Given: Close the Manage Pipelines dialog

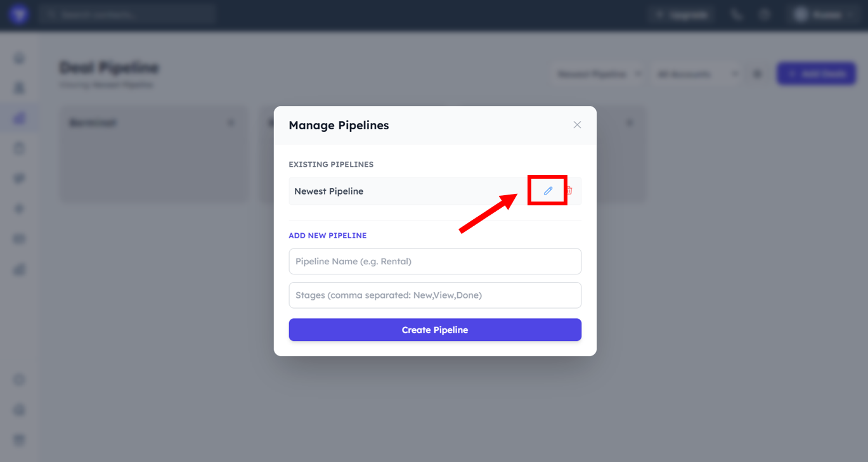Looking at the screenshot, I should click(577, 125).
